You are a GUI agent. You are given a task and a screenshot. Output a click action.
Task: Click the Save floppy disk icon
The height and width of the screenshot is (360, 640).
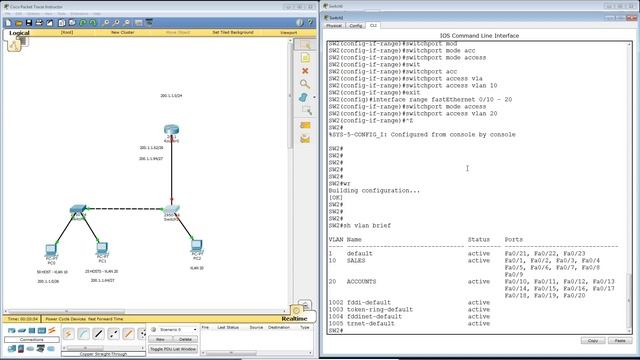pos(29,23)
